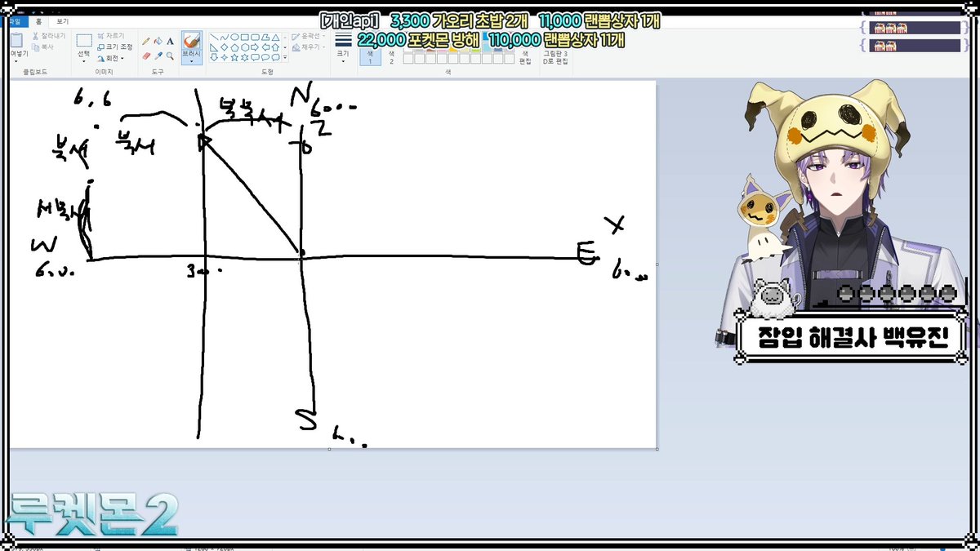Image resolution: width=980 pixels, height=551 pixels.
Task: Choose the four-point star shape
Action: [x=224, y=57]
